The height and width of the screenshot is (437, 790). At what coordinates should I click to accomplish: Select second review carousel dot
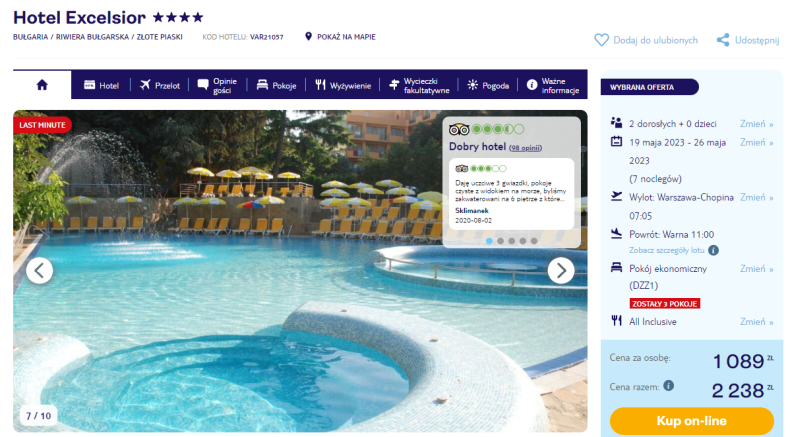tap(500, 241)
